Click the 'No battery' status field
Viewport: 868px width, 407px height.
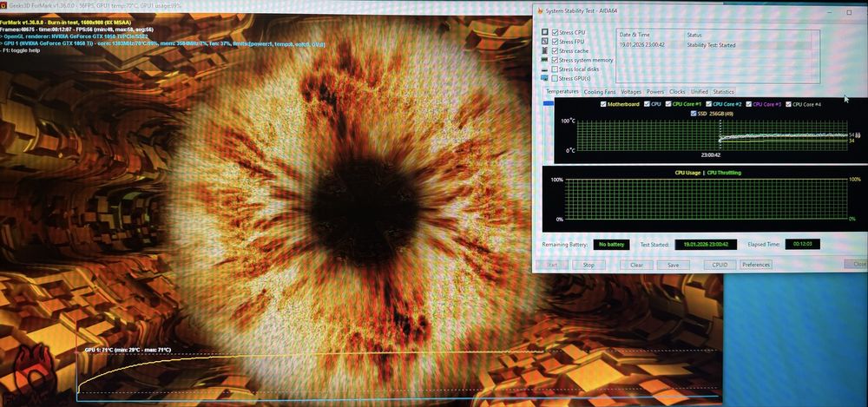(x=611, y=244)
